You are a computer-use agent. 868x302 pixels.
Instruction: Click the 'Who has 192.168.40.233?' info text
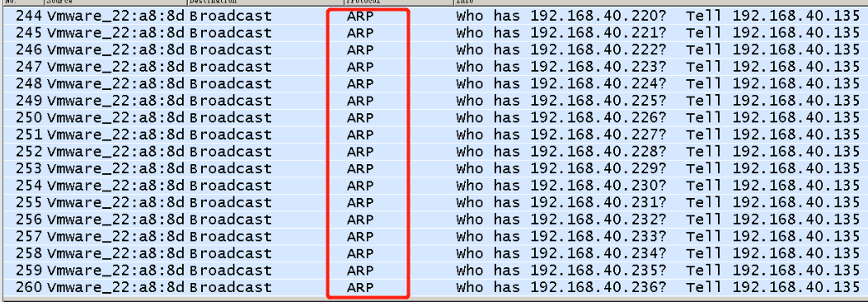(x=561, y=237)
